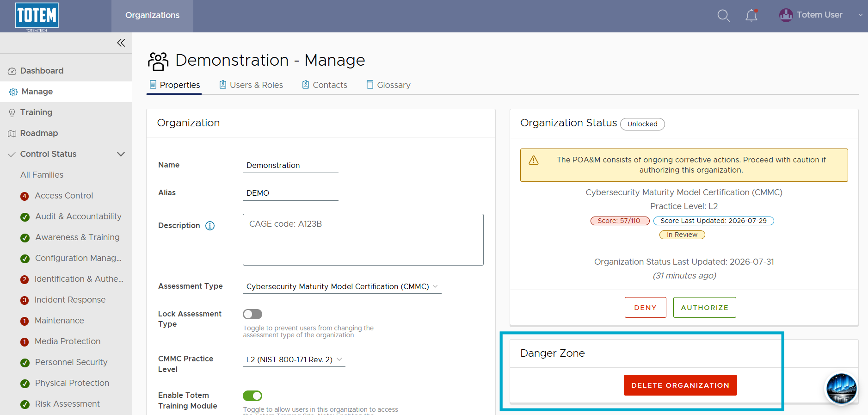The height and width of the screenshot is (415, 868).
Task: Click the 'In Review' status badge
Action: tap(682, 235)
